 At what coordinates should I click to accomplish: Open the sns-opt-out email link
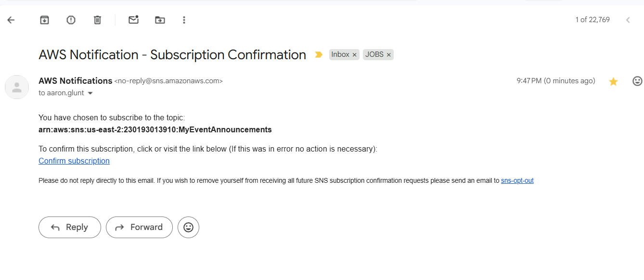[x=517, y=180]
